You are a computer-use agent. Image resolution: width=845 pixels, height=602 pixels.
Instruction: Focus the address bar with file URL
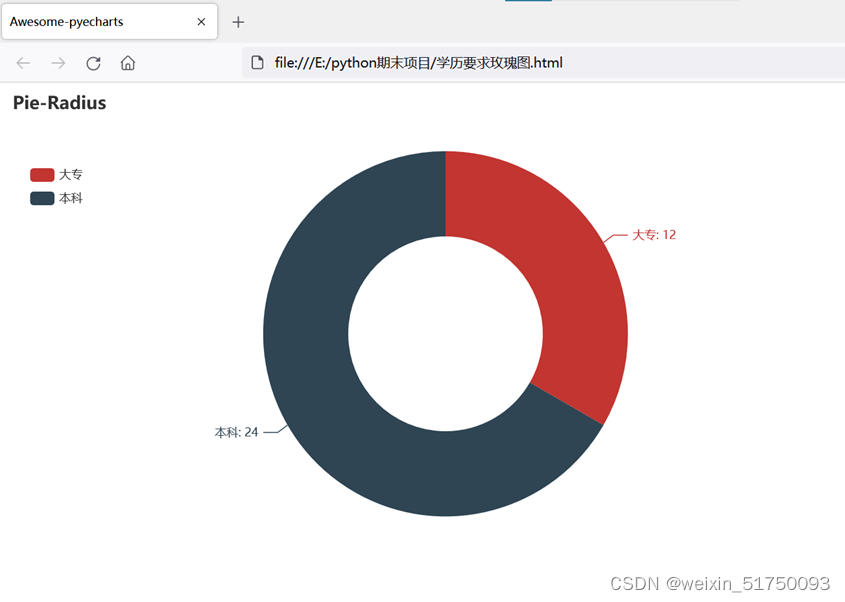click(543, 63)
